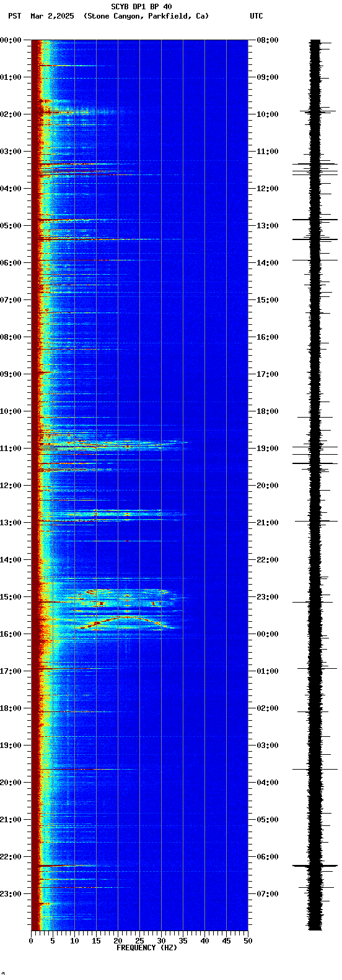Click the UTC time label '13:00'

pyautogui.click(x=268, y=226)
